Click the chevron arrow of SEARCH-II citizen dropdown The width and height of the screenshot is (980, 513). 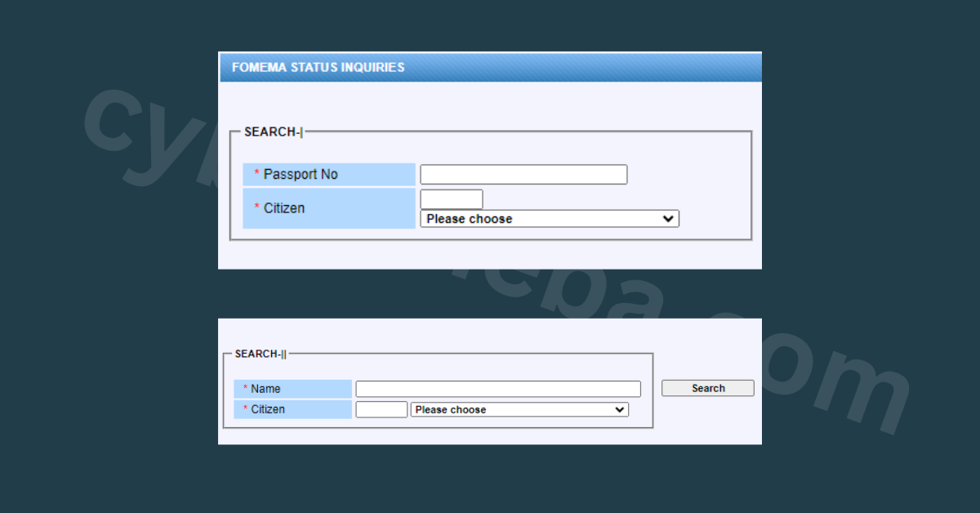(620, 410)
